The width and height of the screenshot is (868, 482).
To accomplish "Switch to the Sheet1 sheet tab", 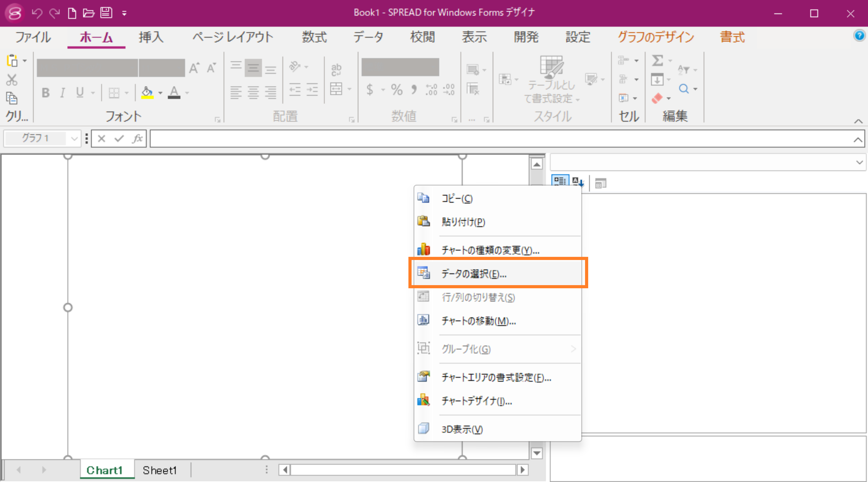I will (160, 470).
